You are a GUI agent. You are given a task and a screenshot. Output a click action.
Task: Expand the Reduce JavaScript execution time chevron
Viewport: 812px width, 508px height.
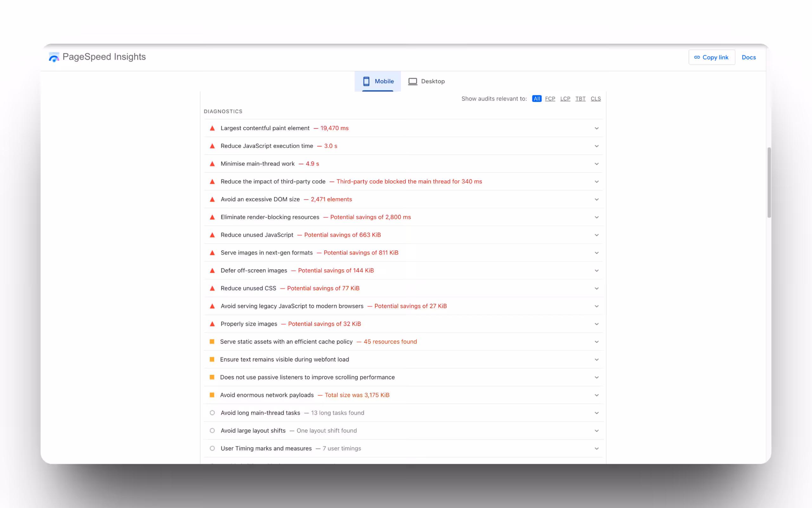click(x=597, y=146)
